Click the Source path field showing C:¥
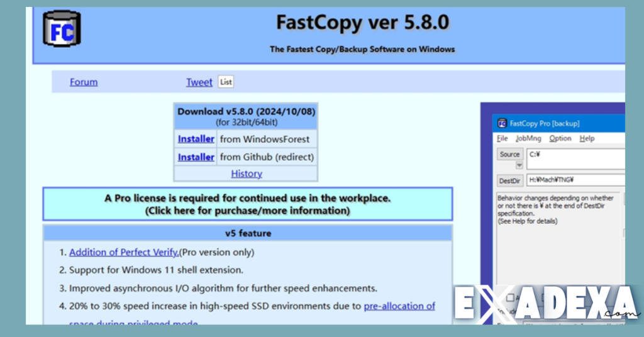The width and height of the screenshot is (644, 337). 576,159
